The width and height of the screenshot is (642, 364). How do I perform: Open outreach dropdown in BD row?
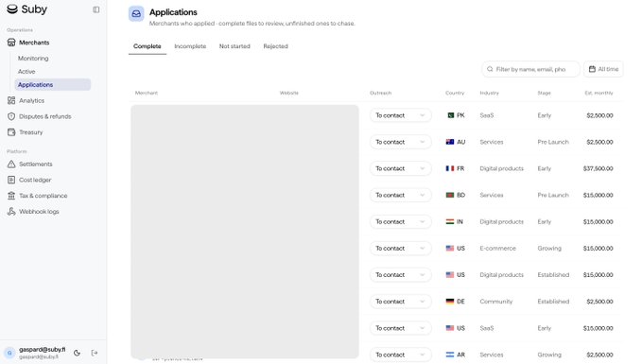click(x=401, y=195)
